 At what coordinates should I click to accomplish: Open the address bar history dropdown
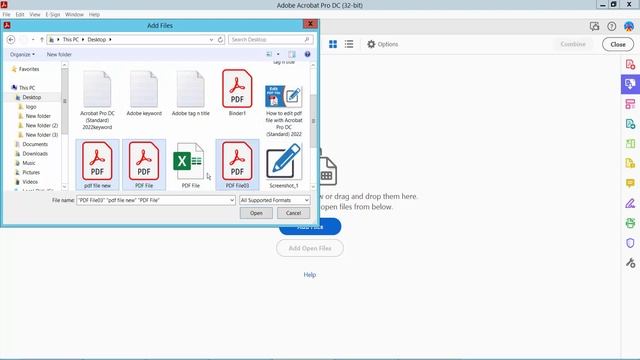[x=211, y=40]
